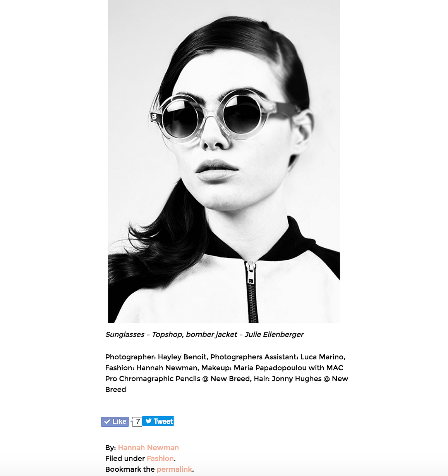Open author Hannah Newman's page
448x476 pixels.
click(148, 448)
